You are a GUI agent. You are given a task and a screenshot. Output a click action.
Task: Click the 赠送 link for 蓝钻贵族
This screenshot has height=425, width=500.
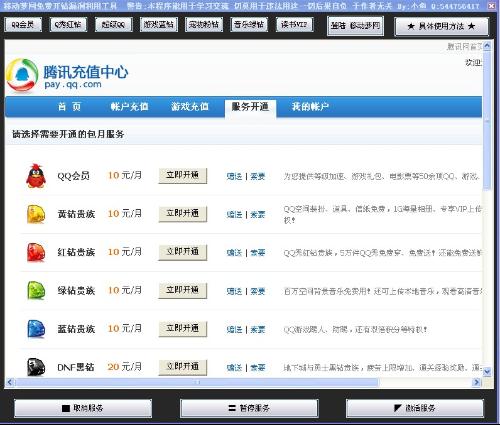[234, 330]
